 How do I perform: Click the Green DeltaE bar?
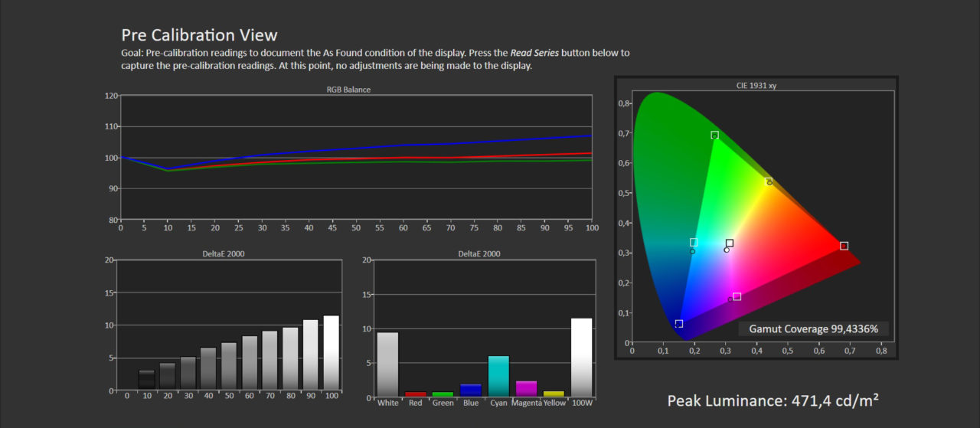click(443, 394)
